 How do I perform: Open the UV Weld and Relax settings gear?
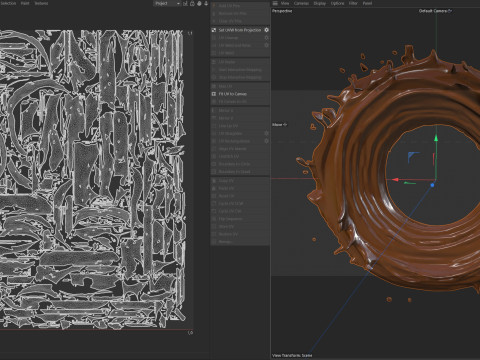(266, 45)
